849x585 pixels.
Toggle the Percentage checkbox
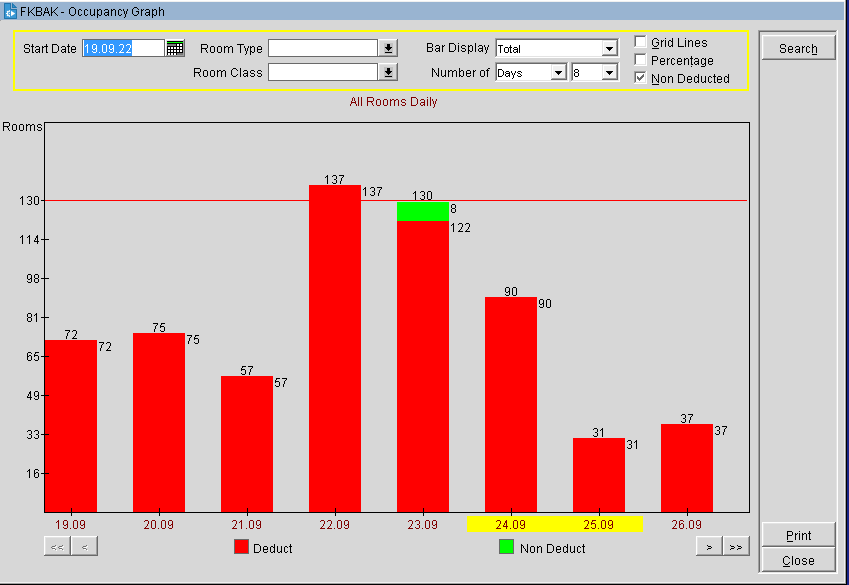tap(641, 60)
